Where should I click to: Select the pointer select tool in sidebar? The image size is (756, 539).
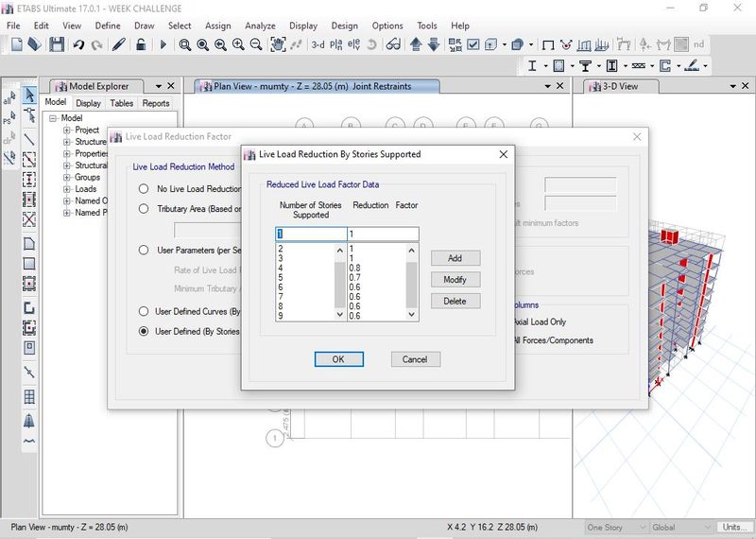click(29, 96)
